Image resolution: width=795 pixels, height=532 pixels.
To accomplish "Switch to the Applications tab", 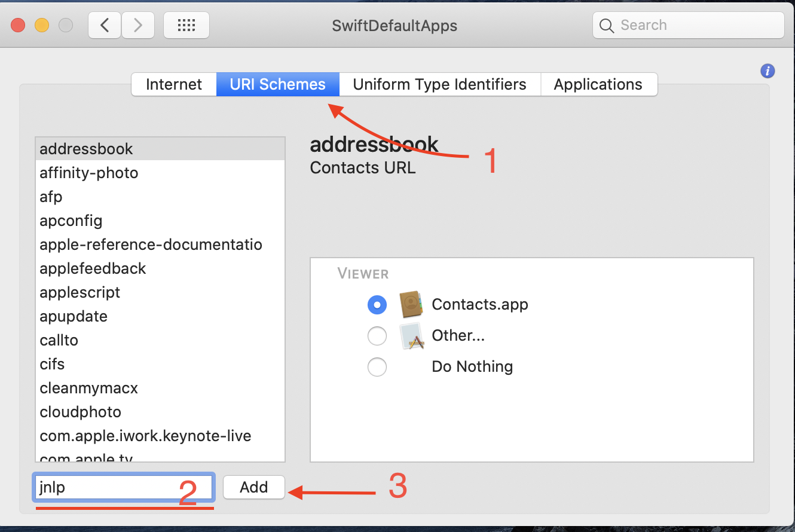I will tap(598, 84).
